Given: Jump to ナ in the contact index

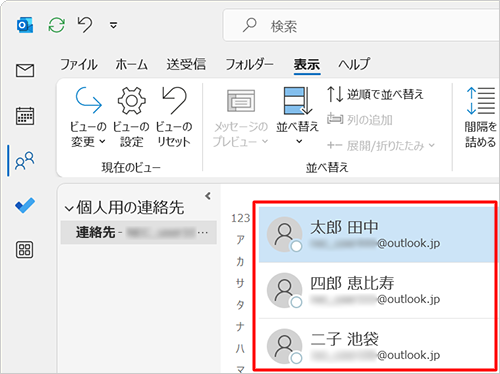Looking at the screenshot, I should tap(240, 327).
